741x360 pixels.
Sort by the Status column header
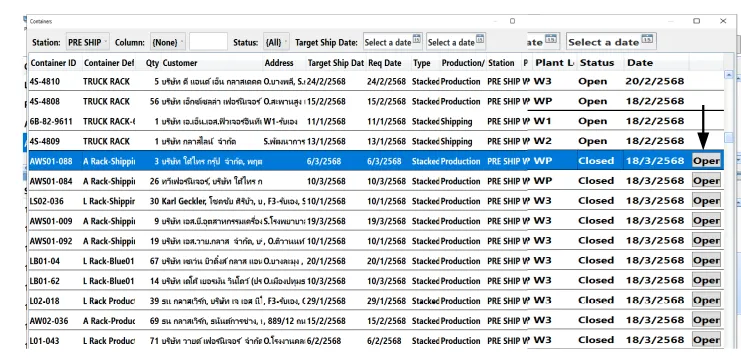[600, 63]
